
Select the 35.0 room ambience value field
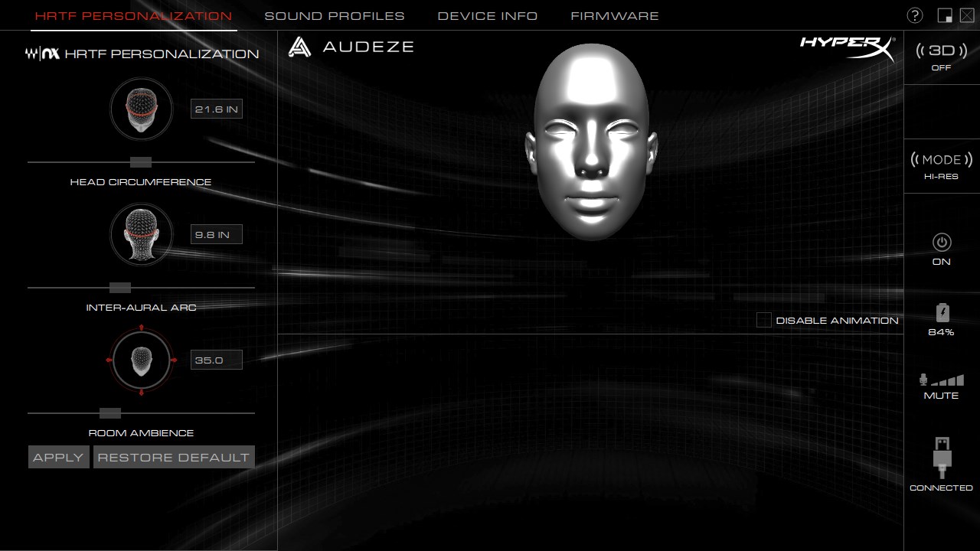coord(217,360)
